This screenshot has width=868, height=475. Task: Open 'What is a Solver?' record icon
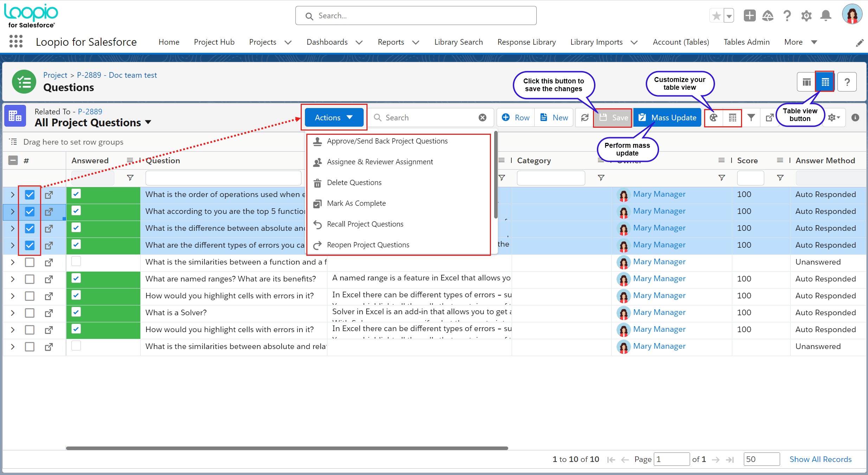click(49, 313)
